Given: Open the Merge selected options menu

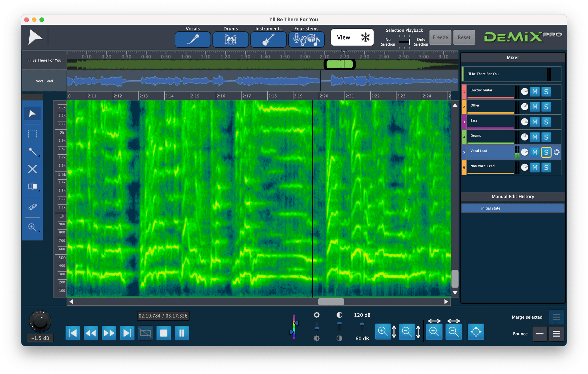Looking at the screenshot, I should coord(556,317).
